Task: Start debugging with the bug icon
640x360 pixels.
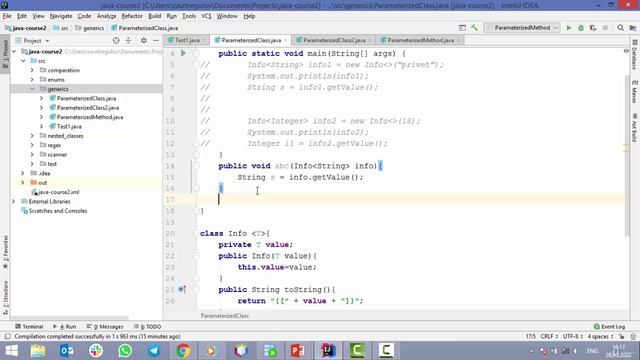Action: click(581, 28)
